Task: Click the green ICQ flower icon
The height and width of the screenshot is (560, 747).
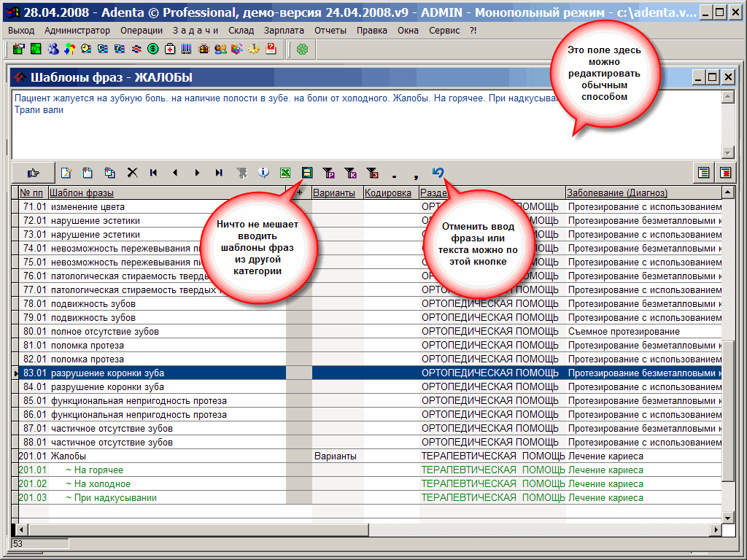Action: 301,49
